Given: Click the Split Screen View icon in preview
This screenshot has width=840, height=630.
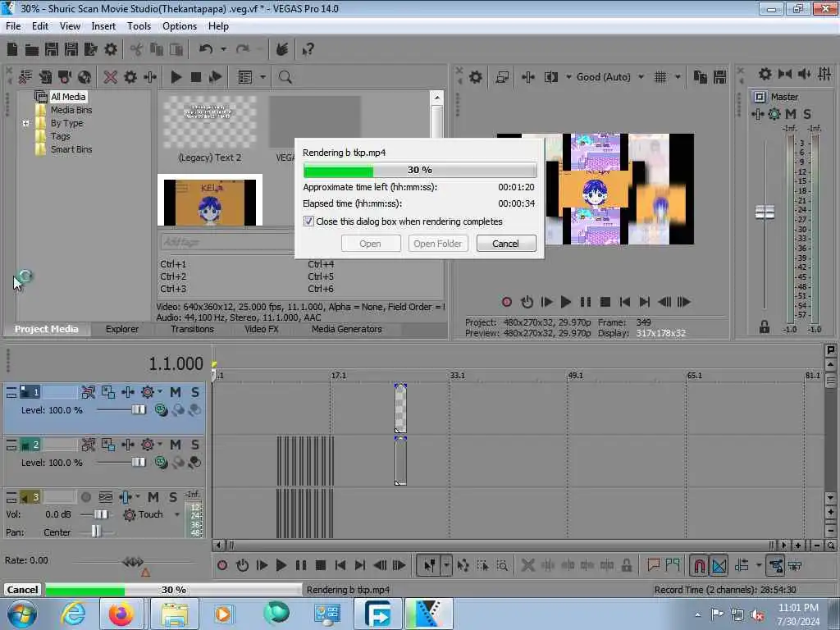Looking at the screenshot, I should [551, 77].
